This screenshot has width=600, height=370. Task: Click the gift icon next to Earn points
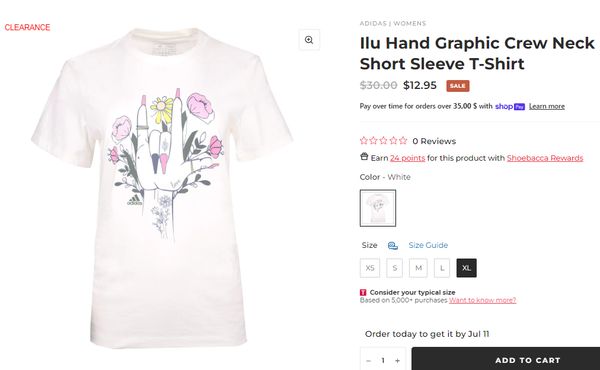[x=364, y=157]
